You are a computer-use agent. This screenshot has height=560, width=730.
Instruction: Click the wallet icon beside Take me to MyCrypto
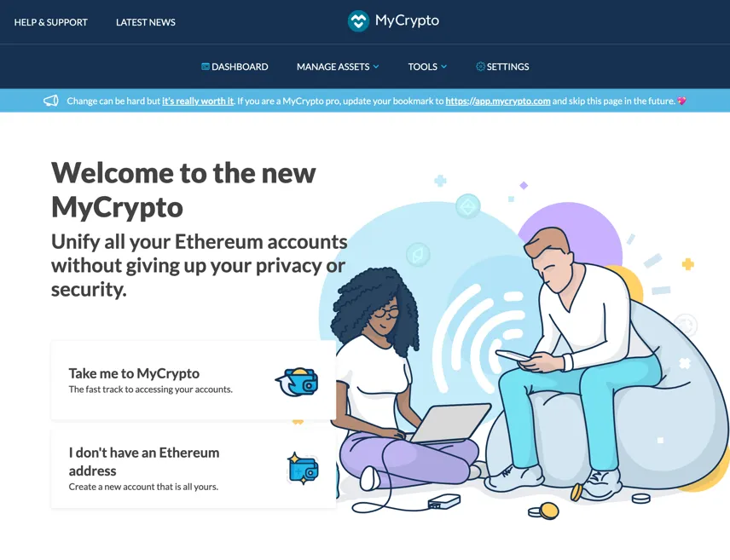[297, 382]
